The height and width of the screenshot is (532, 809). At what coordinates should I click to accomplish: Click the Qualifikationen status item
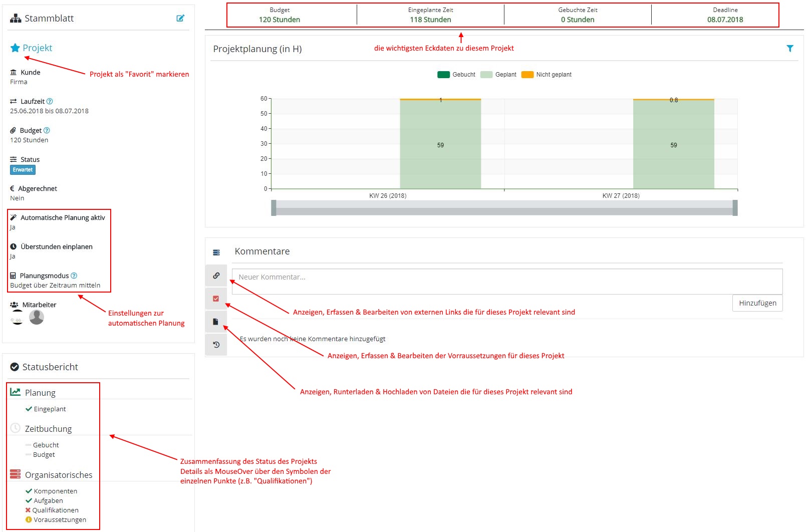click(x=55, y=510)
